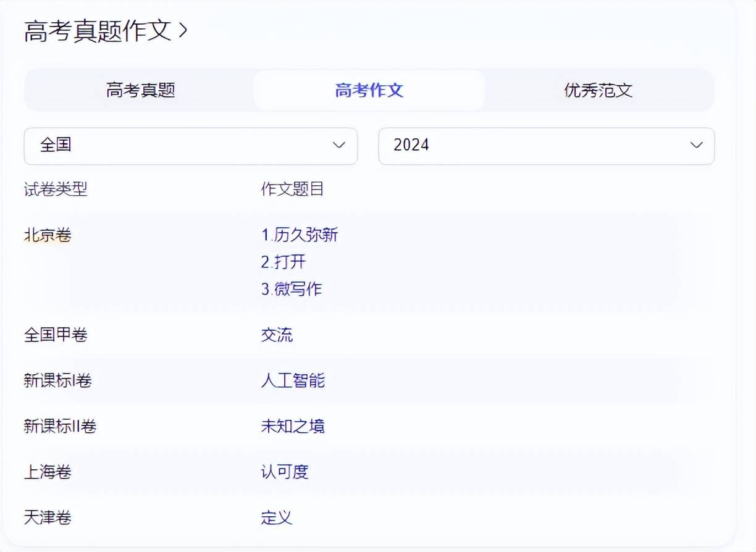This screenshot has width=756, height=552.
Task: Click the arrow next to 高考真题作文
Action: coord(182,30)
